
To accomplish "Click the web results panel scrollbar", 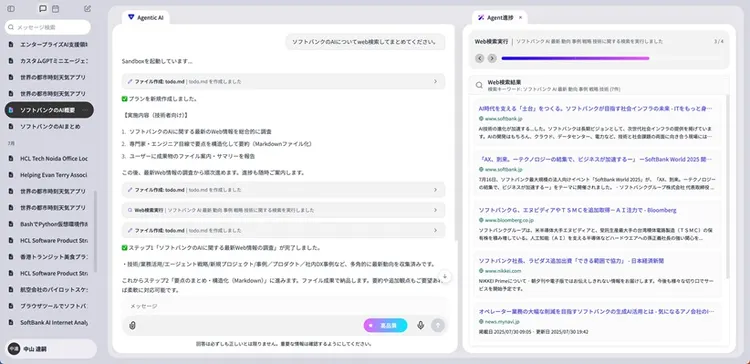I will pyautogui.click(x=728, y=187).
